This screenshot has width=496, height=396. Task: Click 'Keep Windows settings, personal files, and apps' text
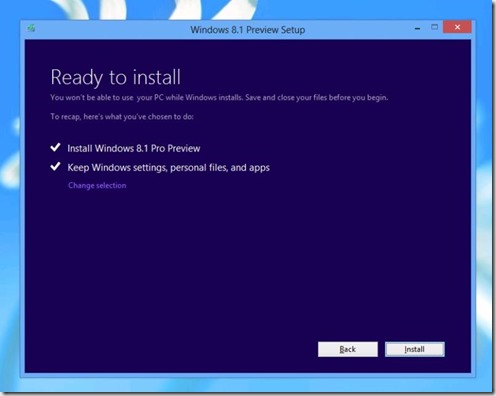click(x=168, y=167)
